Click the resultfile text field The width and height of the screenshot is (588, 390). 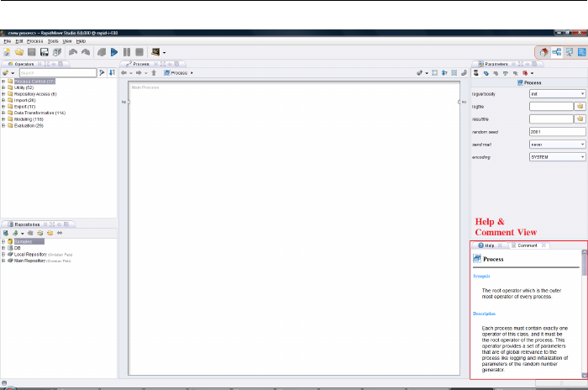pos(551,119)
